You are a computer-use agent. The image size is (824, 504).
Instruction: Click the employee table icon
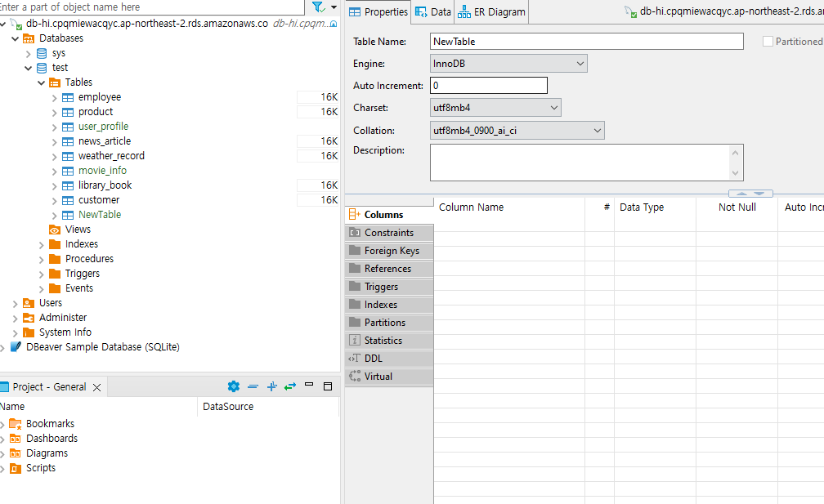(x=68, y=98)
